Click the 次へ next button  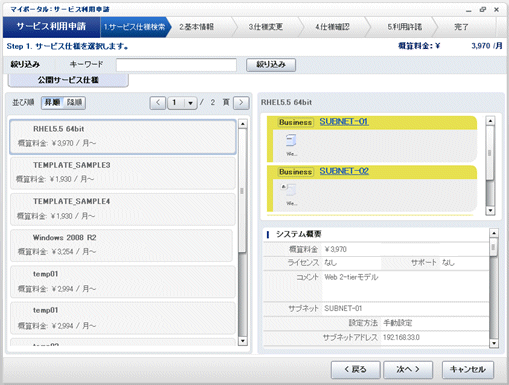pos(408,369)
